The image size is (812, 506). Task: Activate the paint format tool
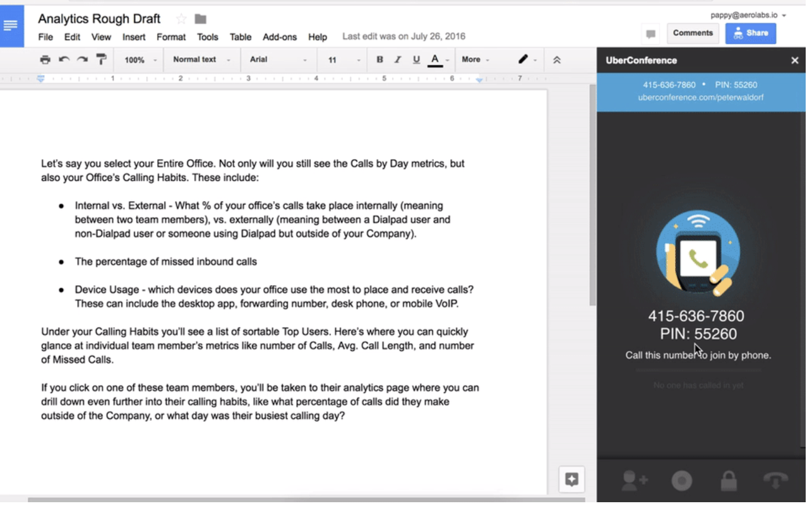(101, 59)
